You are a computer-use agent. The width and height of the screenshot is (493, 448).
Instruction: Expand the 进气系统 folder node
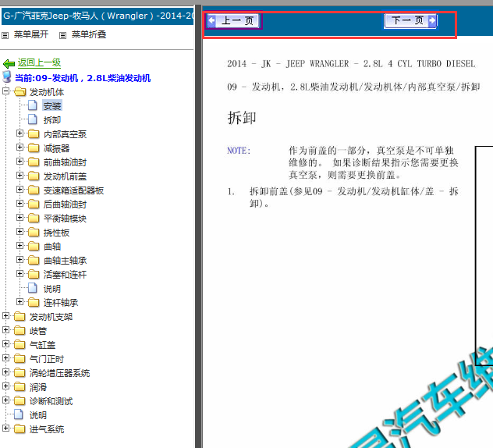coord(5,428)
